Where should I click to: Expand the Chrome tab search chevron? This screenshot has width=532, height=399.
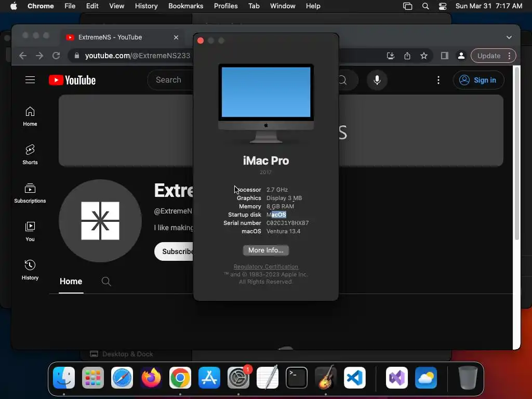[x=509, y=37]
